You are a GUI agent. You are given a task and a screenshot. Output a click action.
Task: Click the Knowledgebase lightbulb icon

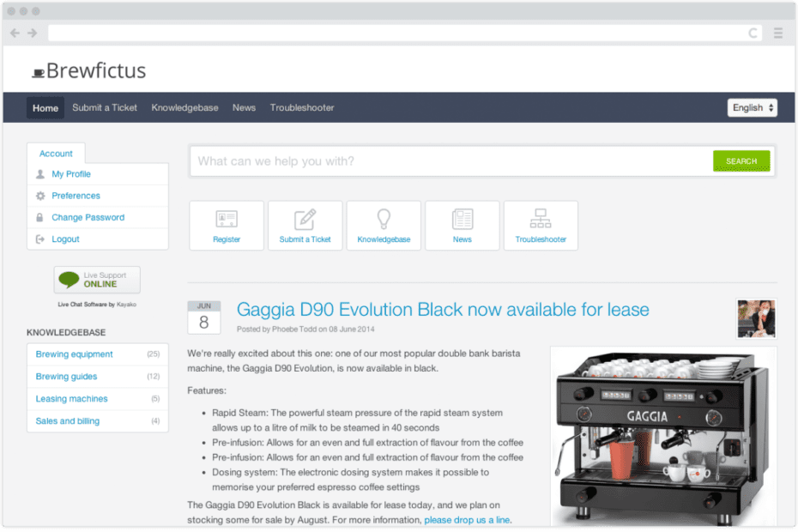(x=384, y=219)
